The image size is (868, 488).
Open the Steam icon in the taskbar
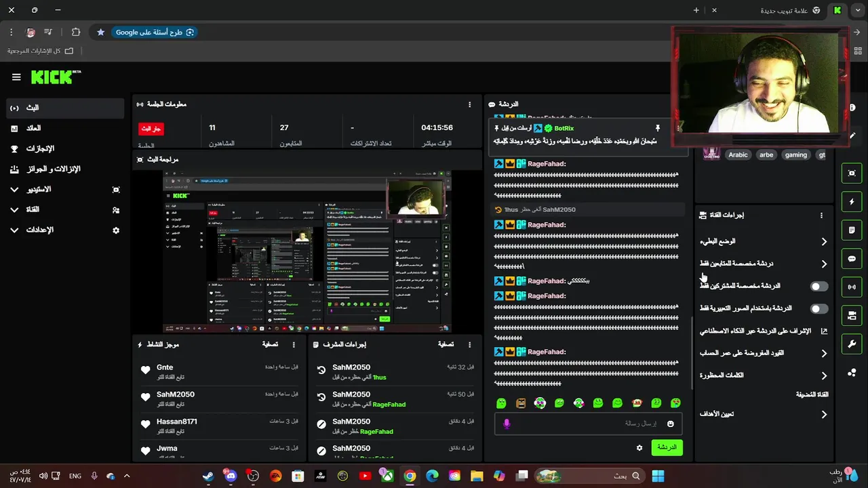208,476
